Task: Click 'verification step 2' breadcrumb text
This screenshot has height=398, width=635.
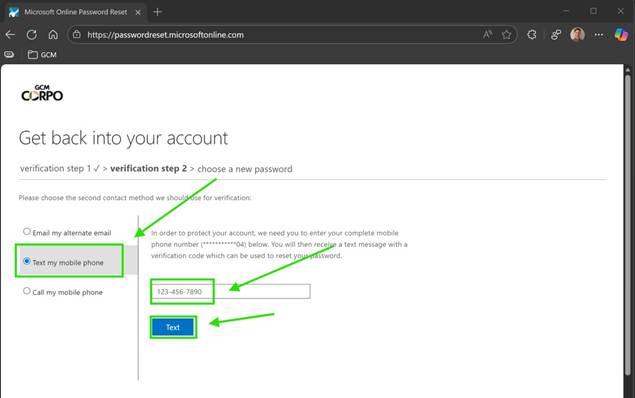Action: (x=148, y=168)
